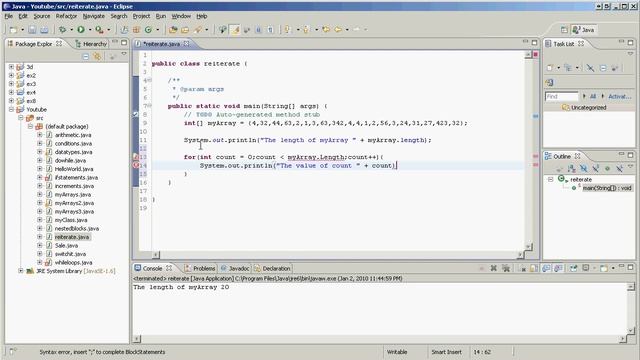Click the red error overview ruler indicator
The image size is (640, 360).
[536, 54]
